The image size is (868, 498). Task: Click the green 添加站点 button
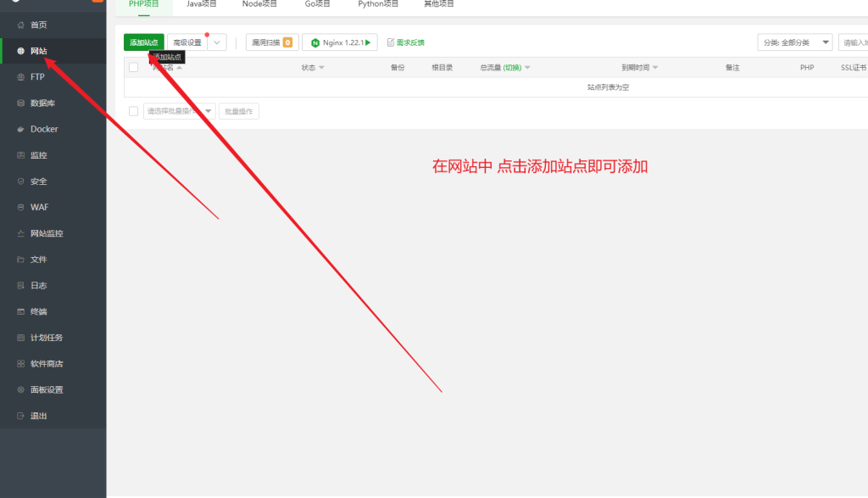pyautogui.click(x=143, y=42)
